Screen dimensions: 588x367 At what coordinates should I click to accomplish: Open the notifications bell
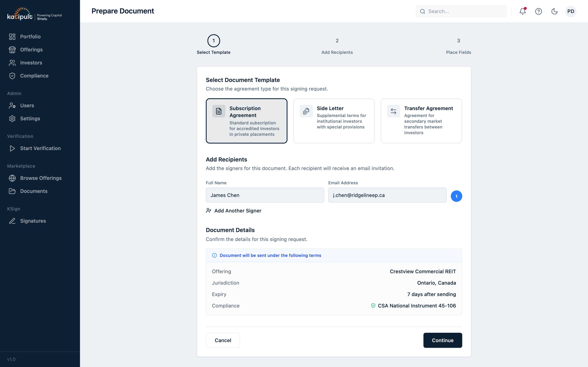522,11
